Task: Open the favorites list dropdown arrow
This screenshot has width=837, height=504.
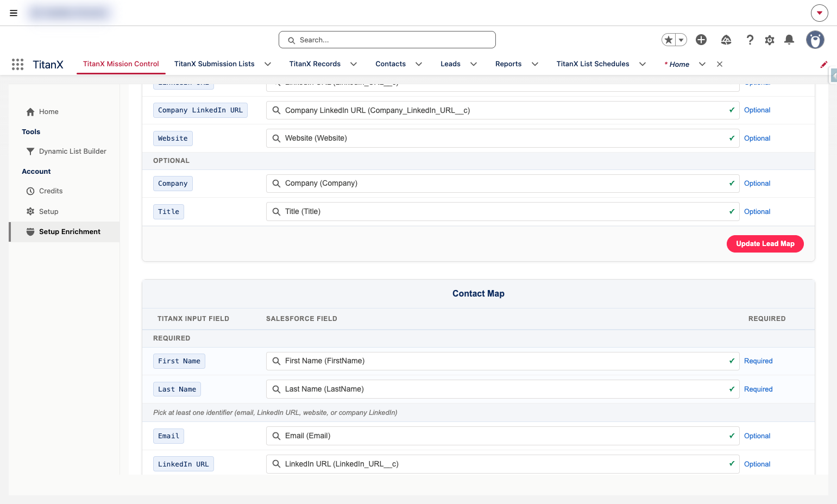Action: coord(681,40)
